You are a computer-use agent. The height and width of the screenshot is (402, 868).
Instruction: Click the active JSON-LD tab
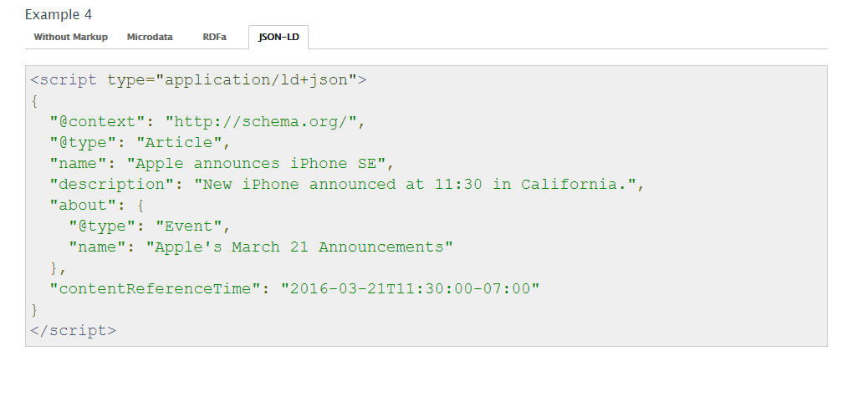[278, 37]
